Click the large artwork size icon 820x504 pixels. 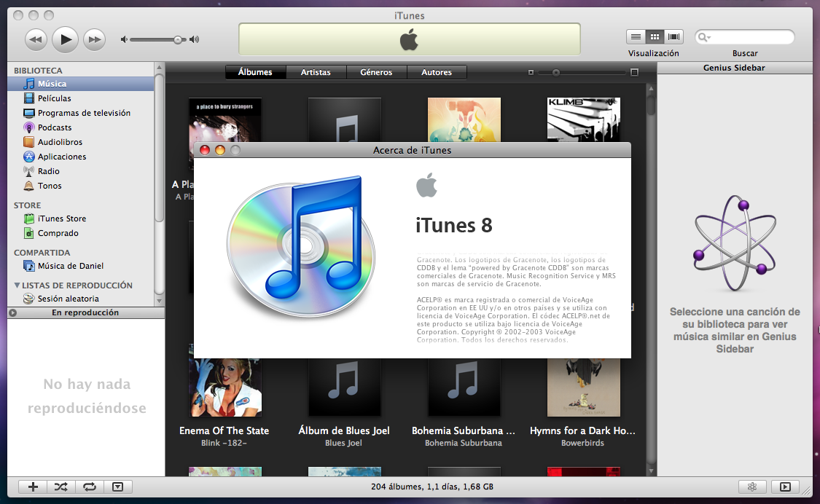click(x=634, y=73)
